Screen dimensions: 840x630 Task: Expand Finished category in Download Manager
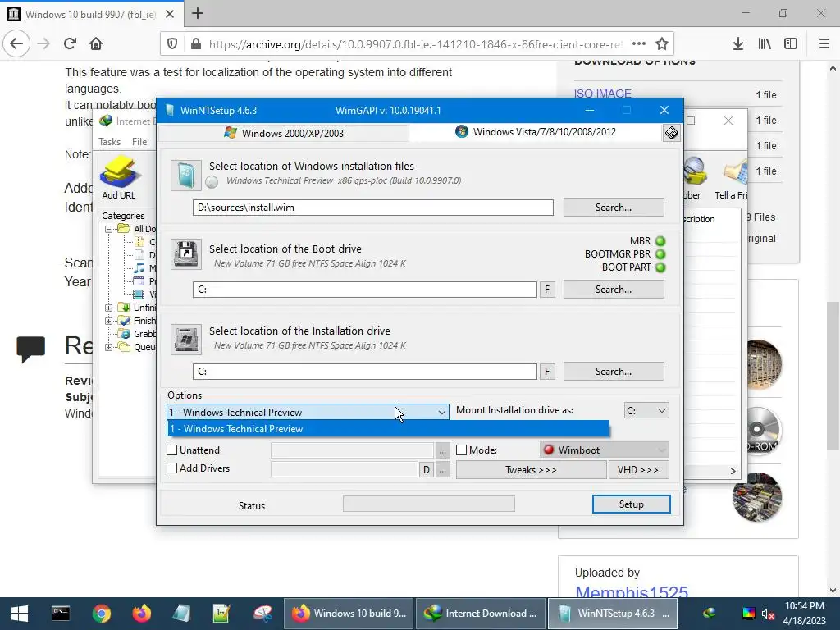[x=109, y=321]
